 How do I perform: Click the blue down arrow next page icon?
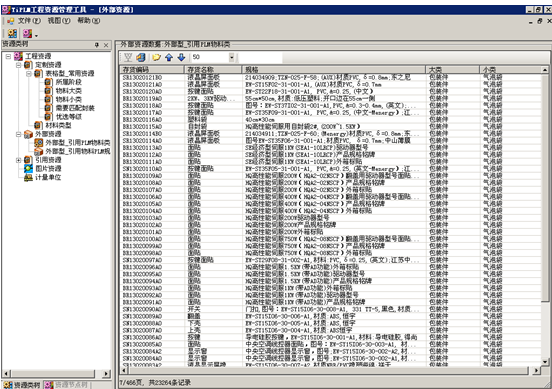coord(181,57)
